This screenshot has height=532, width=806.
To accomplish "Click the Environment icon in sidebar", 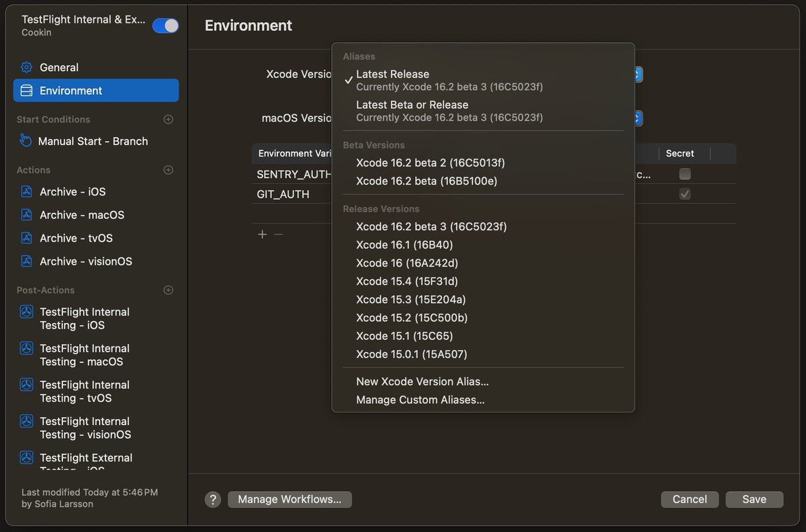I will coord(26,91).
